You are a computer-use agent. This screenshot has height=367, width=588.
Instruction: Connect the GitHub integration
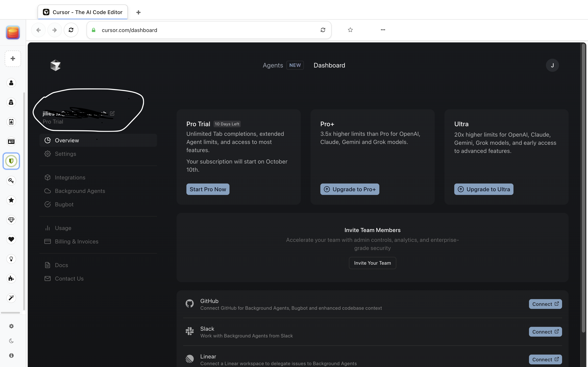click(545, 304)
